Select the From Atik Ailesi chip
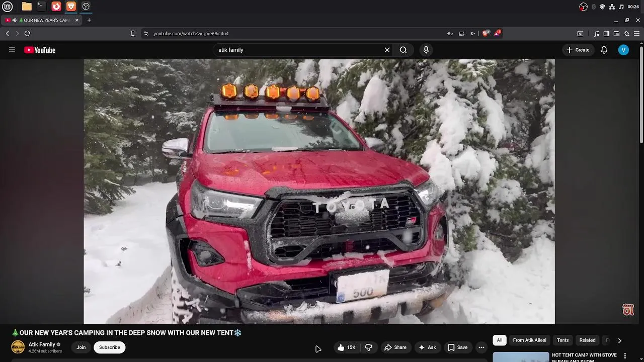This screenshot has height=362, width=644. click(529, 340)
